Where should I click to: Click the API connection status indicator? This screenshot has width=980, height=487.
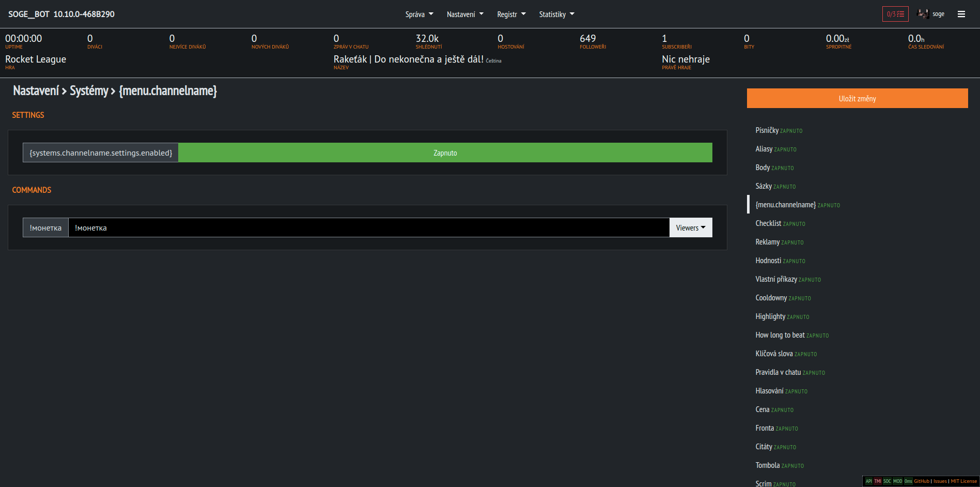click(x=868, y=481)
